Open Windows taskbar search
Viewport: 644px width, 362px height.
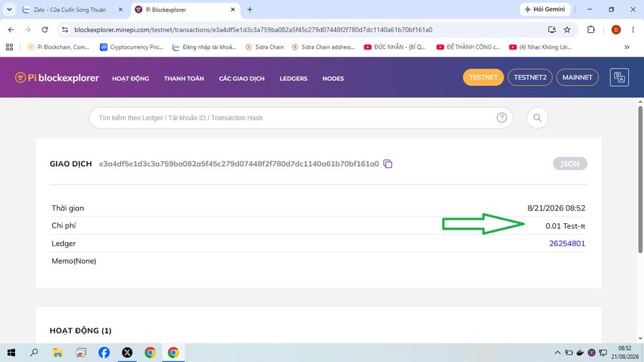click(x=34, y=353)
